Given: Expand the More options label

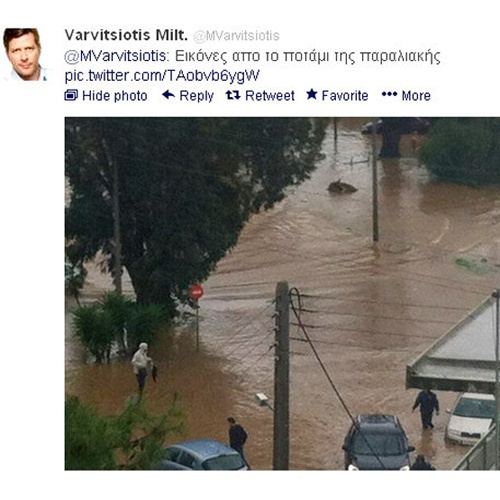Looking at the screenshot, I should click(416, 96).
